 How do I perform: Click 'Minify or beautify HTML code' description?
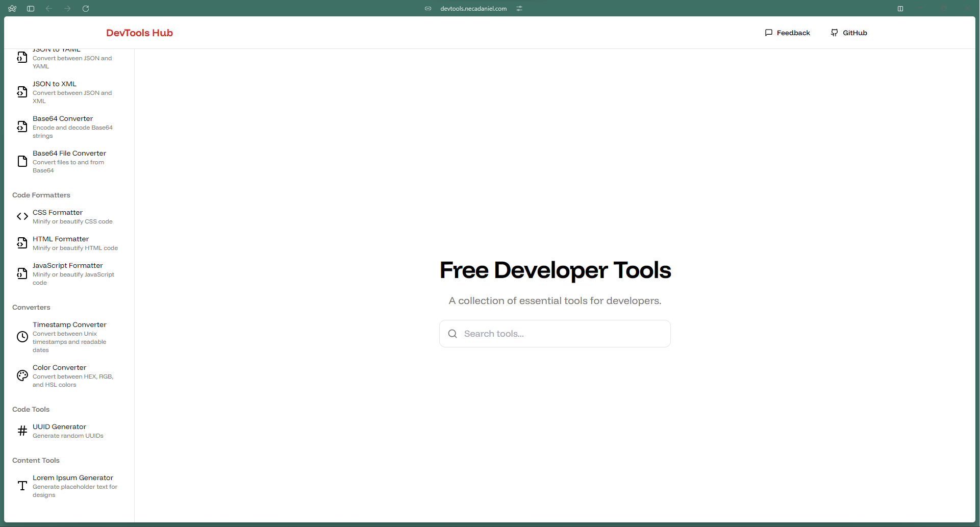point(75,248)
